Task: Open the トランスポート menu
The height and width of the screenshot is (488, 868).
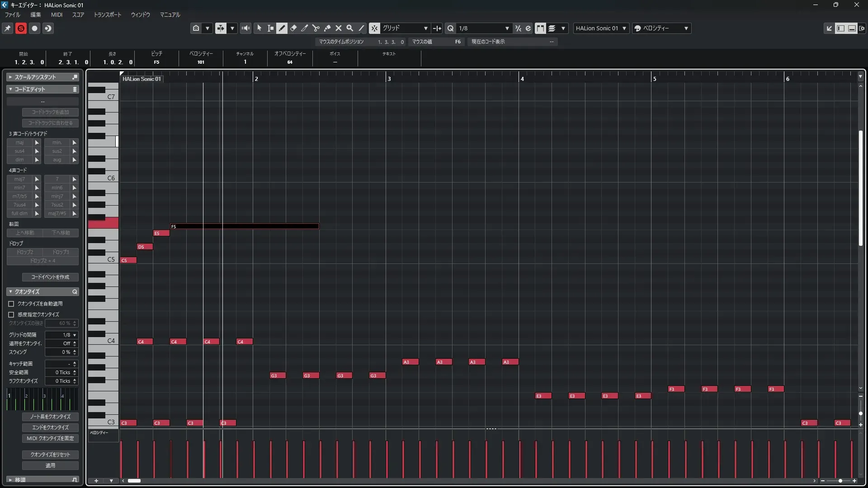Action: [107, 14]
